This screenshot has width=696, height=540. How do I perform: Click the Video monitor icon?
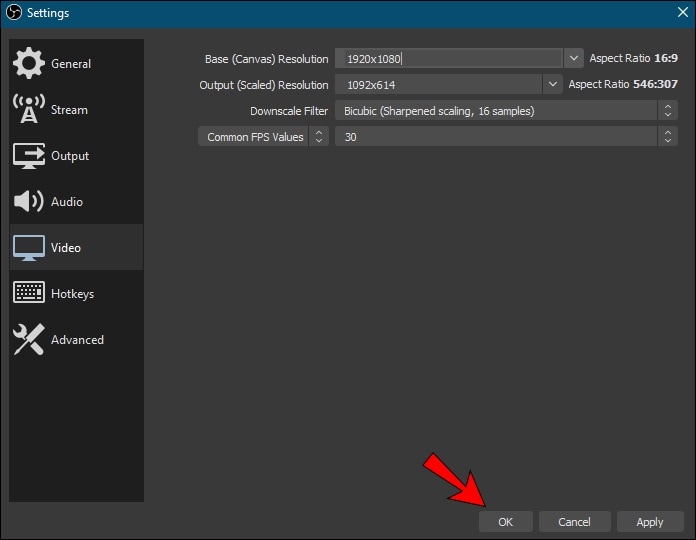point(29,248)
